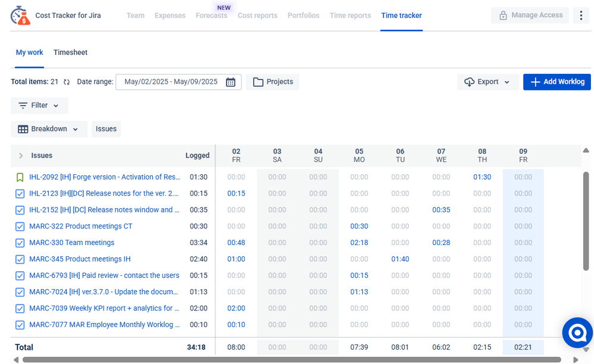
Task: Click the lock icon on Manage Access
Action: (504, 15)
